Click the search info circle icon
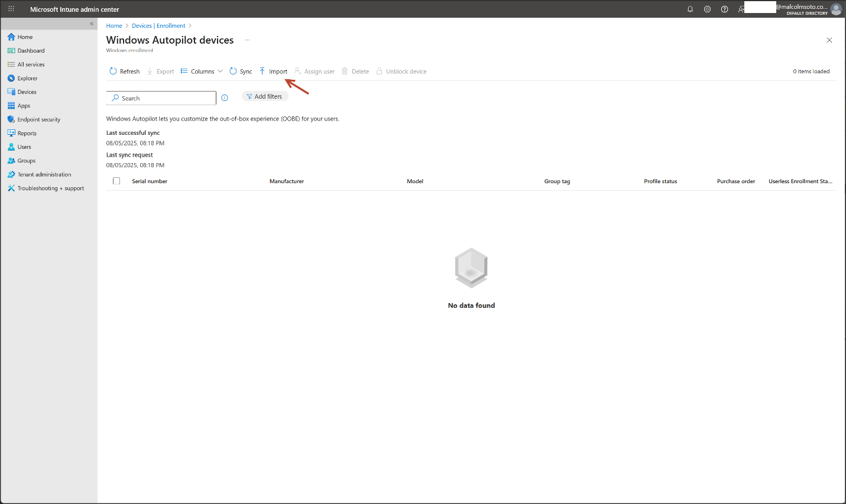 [x=225, y=98]
